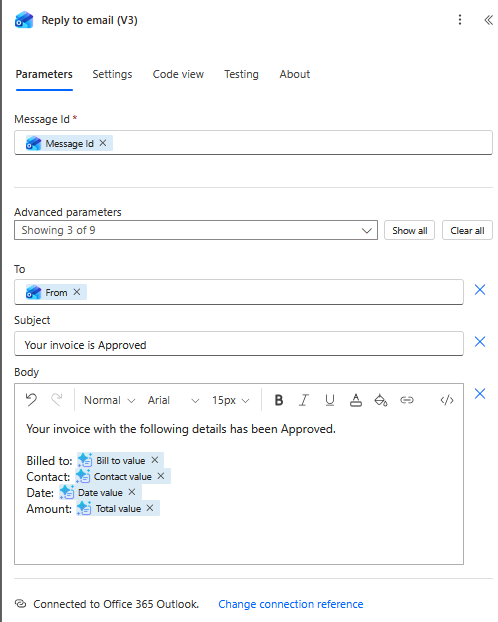Switch to the Parameters tab

tap(44, 74)
